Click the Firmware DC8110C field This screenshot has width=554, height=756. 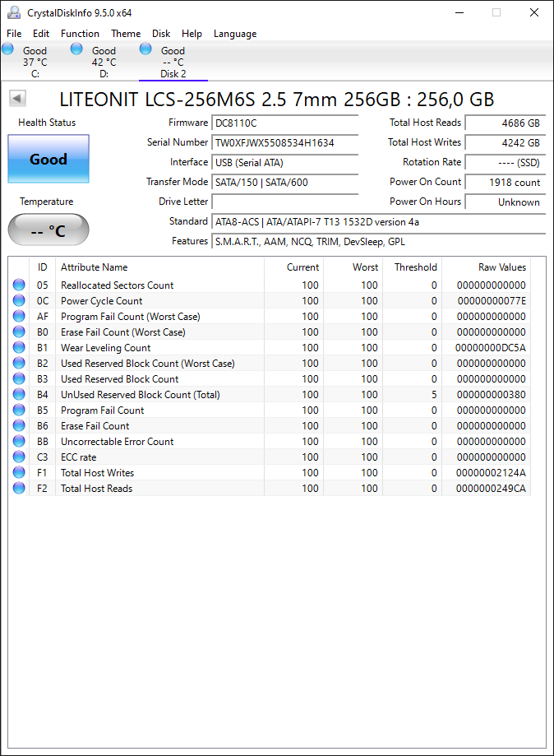pyautogui.click(x=285, y=123)
